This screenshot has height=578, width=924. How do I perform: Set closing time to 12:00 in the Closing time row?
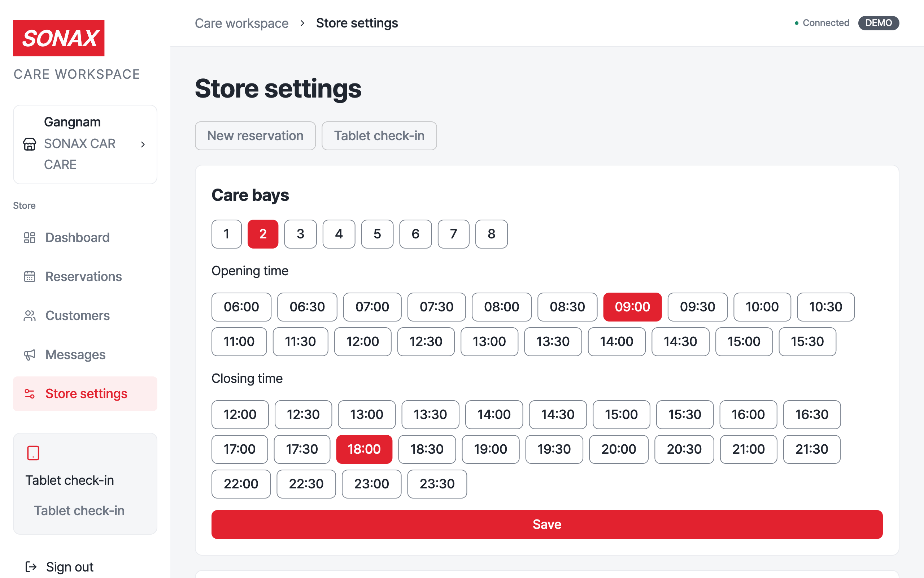(x=240, y=414)
